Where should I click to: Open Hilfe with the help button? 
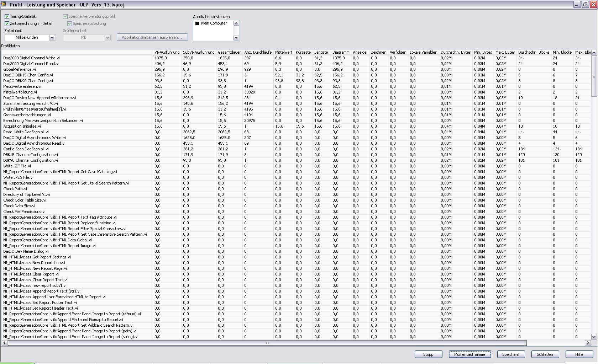click(x=579, y=354)
